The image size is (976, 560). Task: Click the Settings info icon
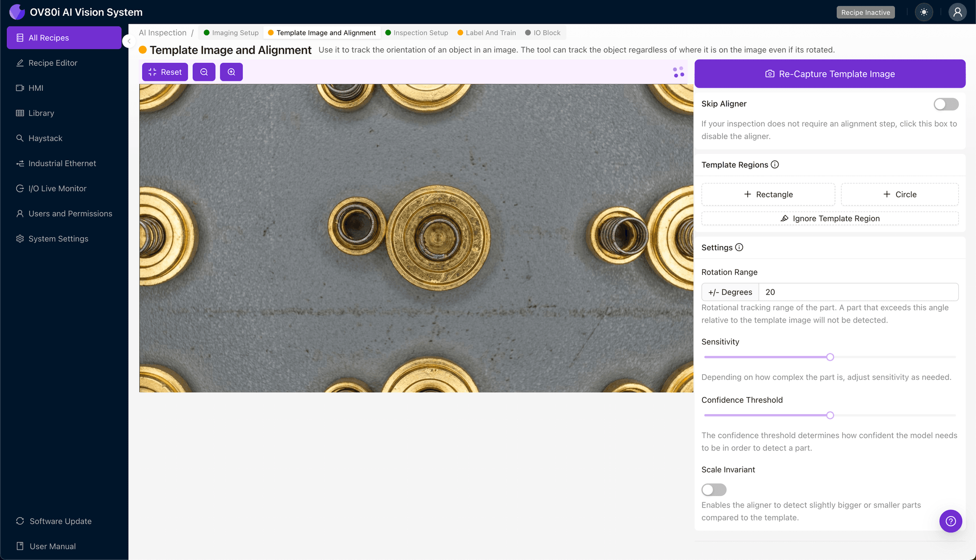(x=739, y=247)
